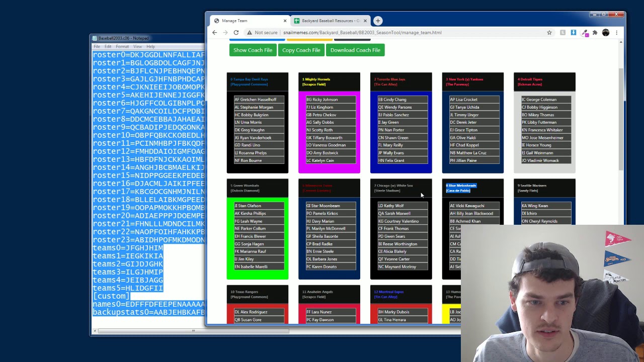
Task: Click the color picker extension icon
Action: [x=585, y=33]
